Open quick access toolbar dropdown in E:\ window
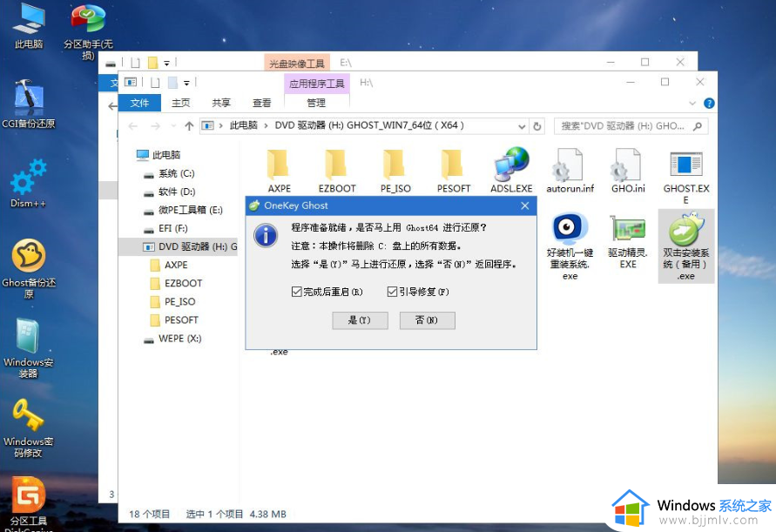 coord(166,64)
